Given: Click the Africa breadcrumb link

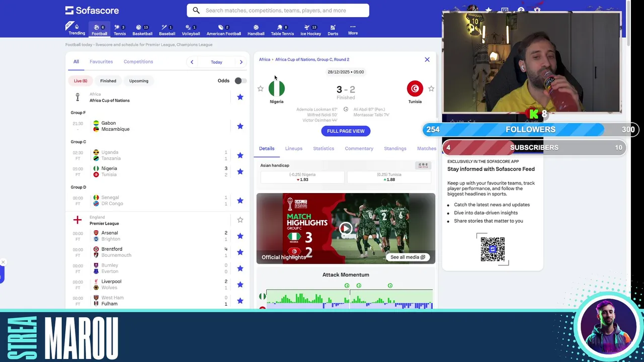Looking at the screenshot, I should (264, 59).
